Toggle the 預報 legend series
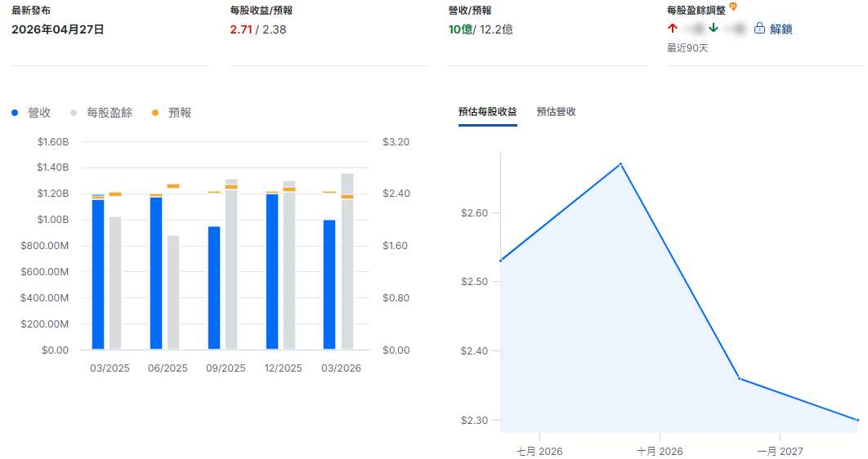This screenshot has height=459, width=868. [x=172, y=113]
